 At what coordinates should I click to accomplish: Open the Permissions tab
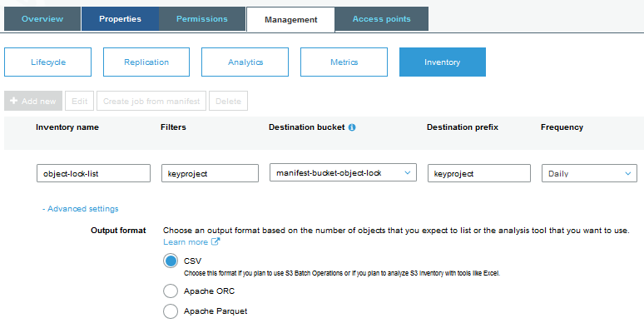tap(202, 19)
